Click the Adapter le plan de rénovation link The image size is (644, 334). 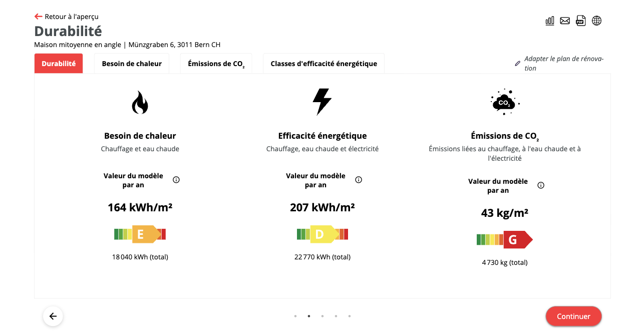[x=563, y=64]
